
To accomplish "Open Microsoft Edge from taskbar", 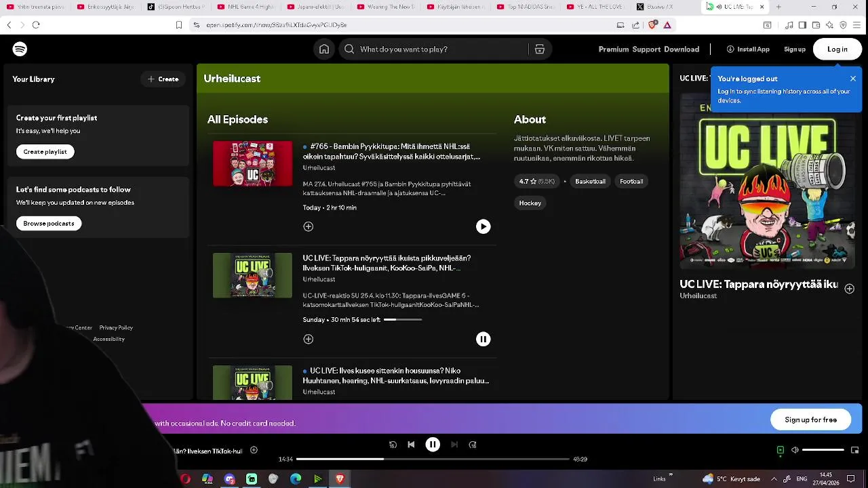I will pos(296,479).
